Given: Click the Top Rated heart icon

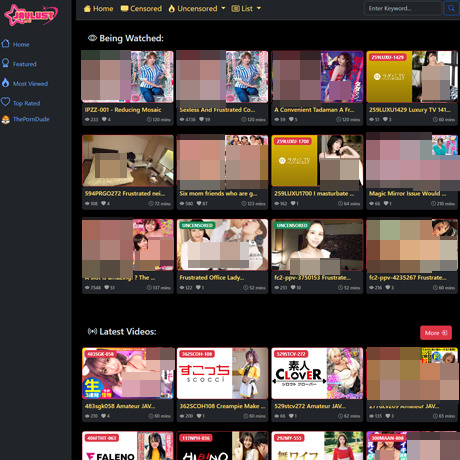Looking at the screenshot, I should (x=5, y=102).
